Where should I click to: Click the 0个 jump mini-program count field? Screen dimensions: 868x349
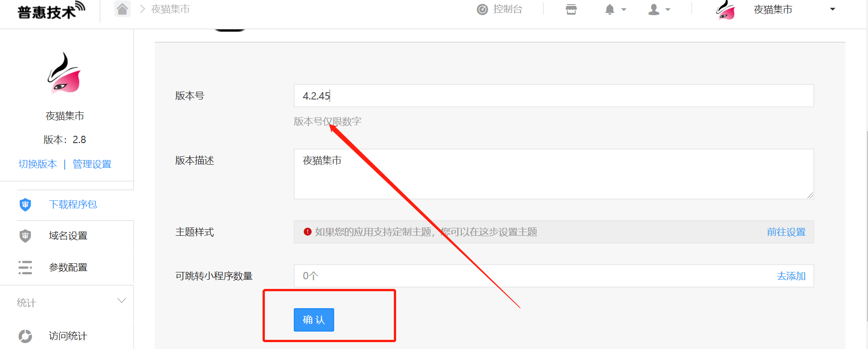pyautogui.click(x=554, y=276)
